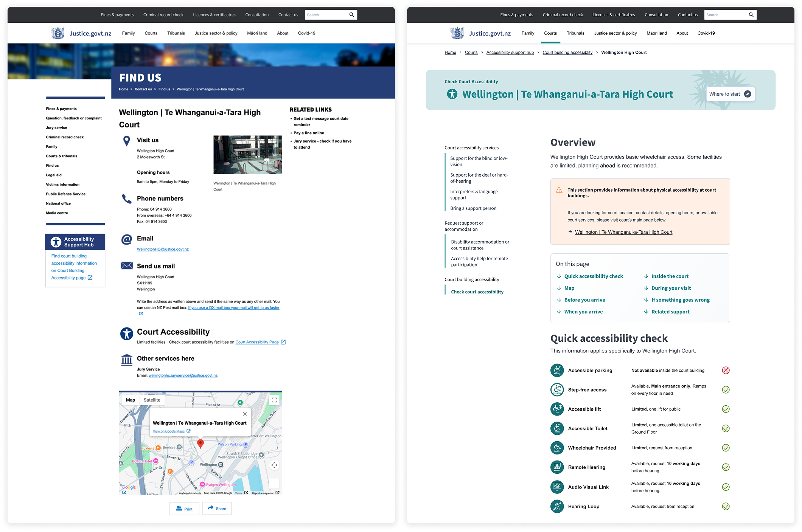Click the Court Accessibility person icon
The image size is (802, 532).
(x=126, y=333)
